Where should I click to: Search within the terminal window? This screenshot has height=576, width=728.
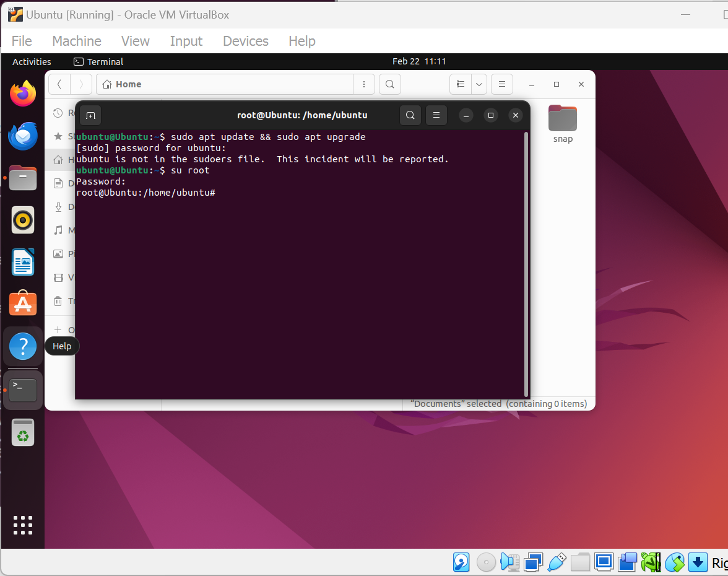(410, 115)
